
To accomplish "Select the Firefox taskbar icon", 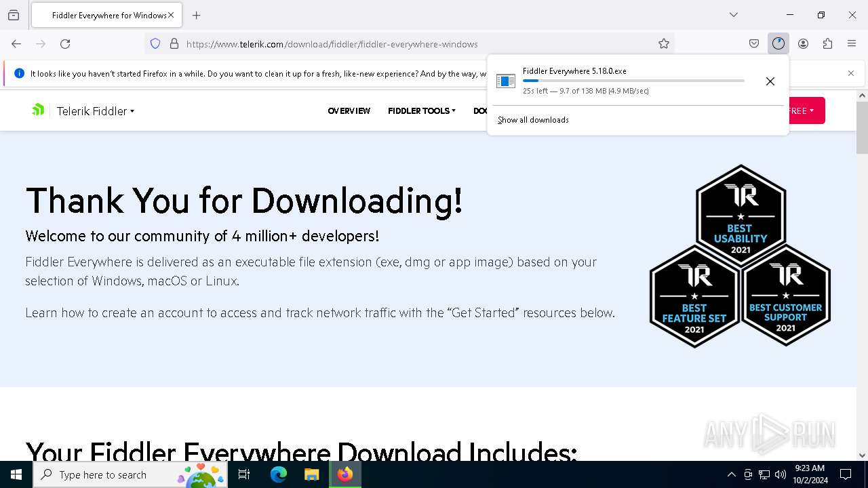I will pos(345,474).
